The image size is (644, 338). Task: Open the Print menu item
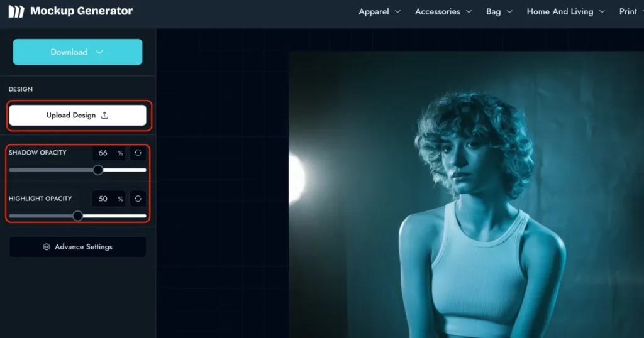628,12
